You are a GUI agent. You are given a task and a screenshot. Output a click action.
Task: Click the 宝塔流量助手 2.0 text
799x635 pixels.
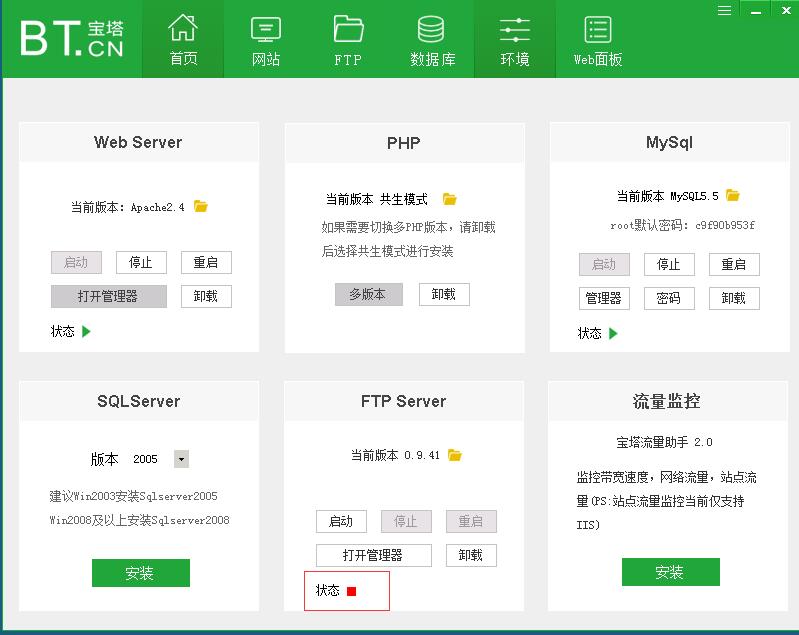[x=664, y=442]
